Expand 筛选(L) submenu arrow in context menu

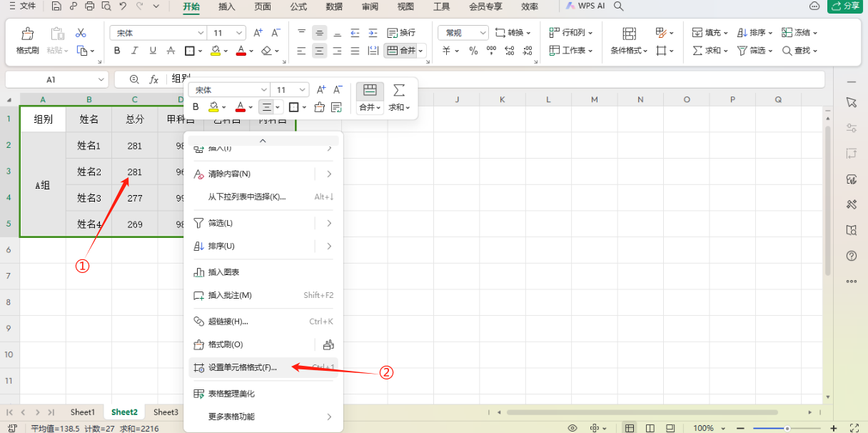point(329,224)
